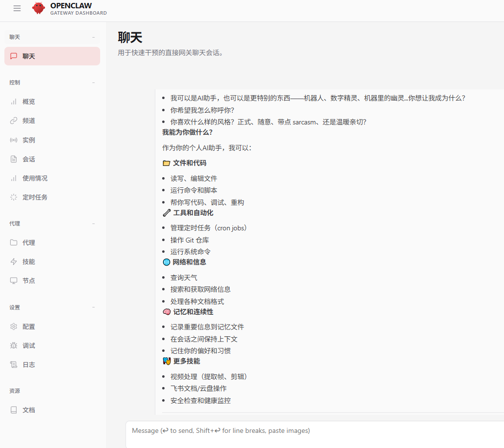Open the 日志 scroll icon
This screenshot has height=448, width=504.
[x=14, y=365]
